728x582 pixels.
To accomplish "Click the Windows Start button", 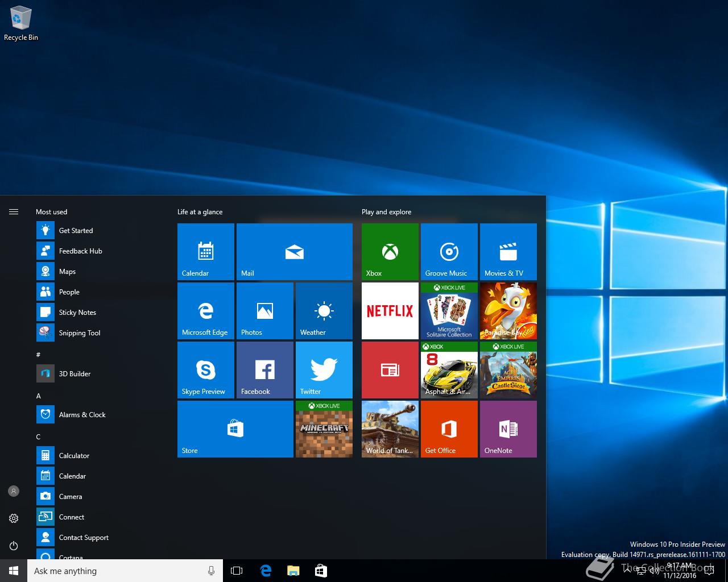I will (x=14, y=571).
